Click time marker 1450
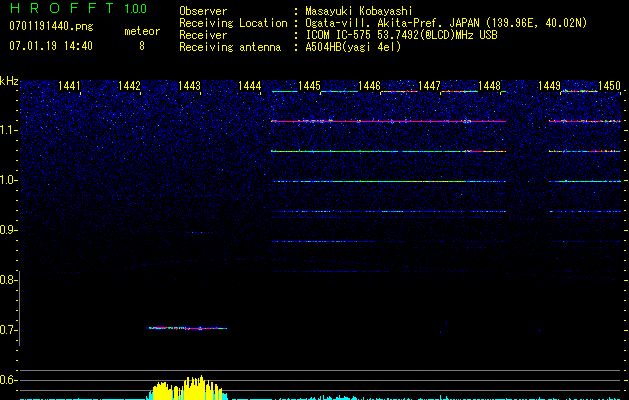The height and width of the screenshot is (400, 629). pos(609,86)
